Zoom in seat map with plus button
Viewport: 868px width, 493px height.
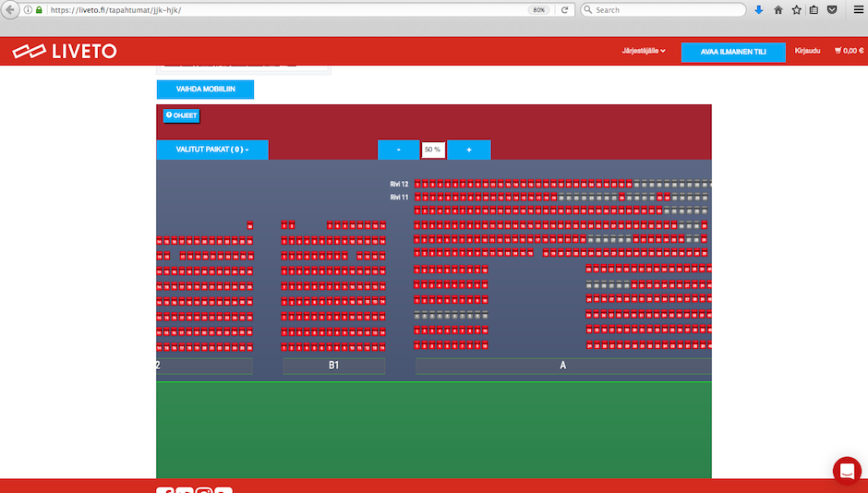[469, 150]
